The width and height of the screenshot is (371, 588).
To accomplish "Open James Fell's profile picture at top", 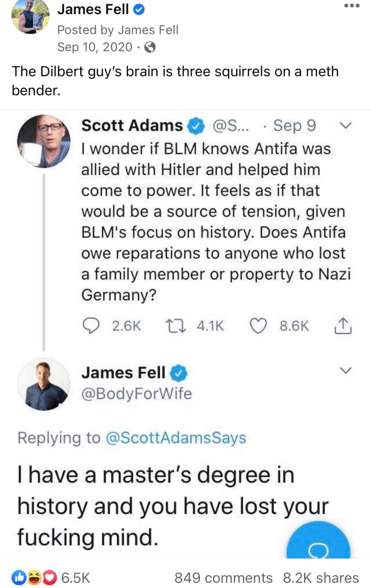I will (x=30, y=16).
